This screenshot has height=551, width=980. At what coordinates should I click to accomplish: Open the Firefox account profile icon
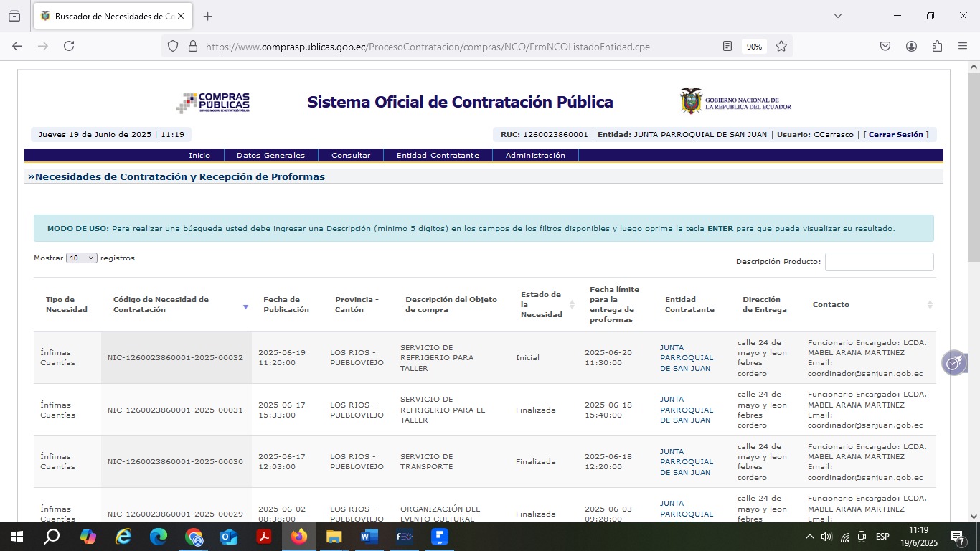[911, 46]
